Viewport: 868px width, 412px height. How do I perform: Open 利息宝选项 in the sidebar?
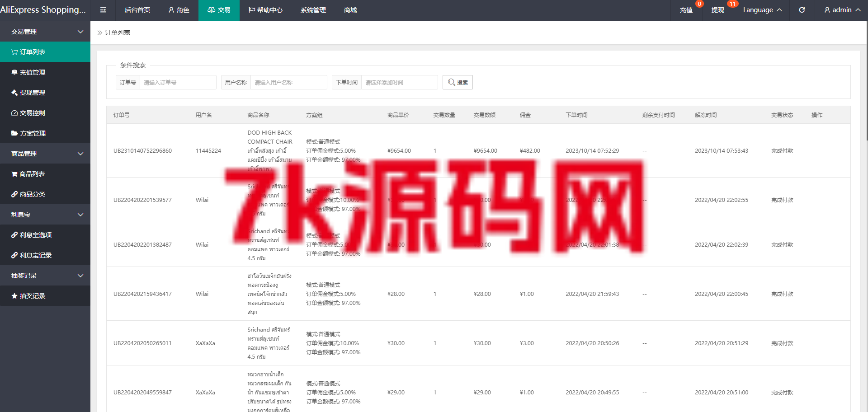point(45,235)
